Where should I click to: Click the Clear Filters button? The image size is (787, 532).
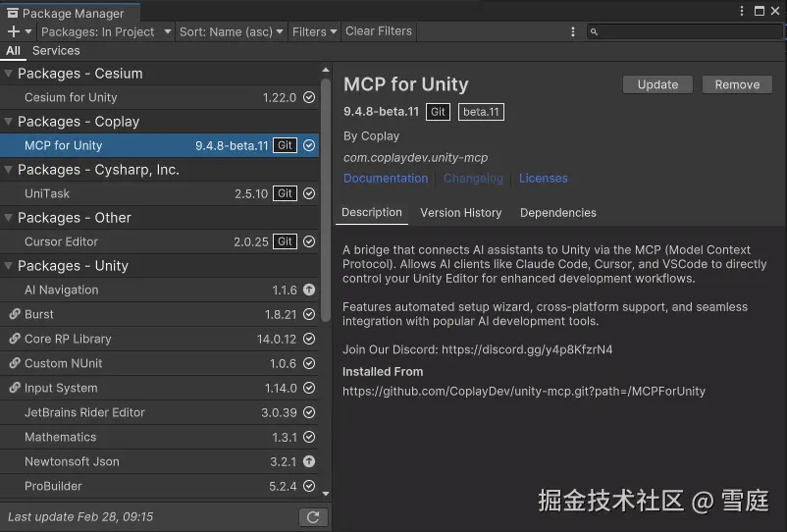[x=379, y=31]
